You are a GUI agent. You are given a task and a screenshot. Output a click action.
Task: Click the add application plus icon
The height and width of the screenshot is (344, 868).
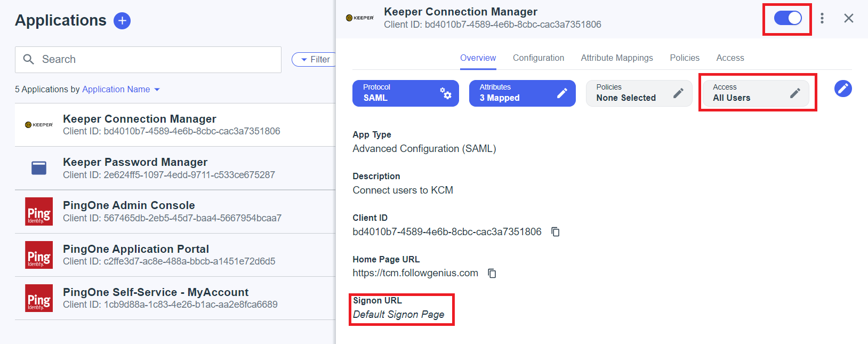[x=122, y=21]
